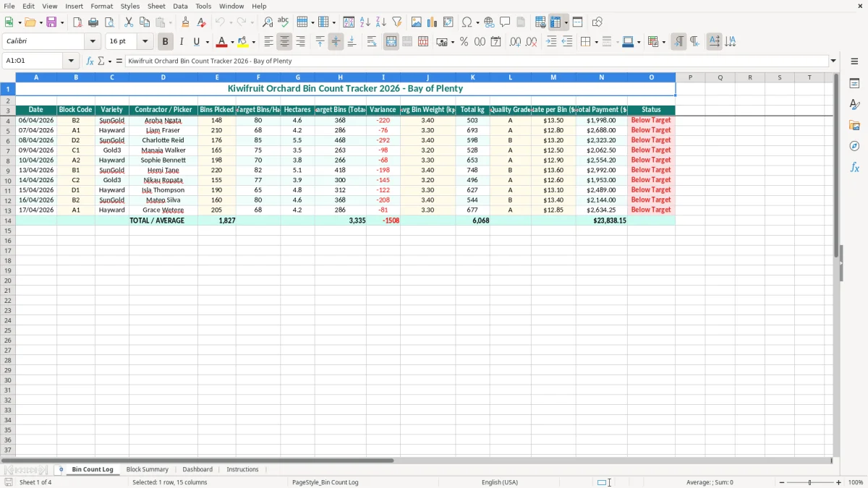Open Find and Replace
Image resolution: width=868 pixels, height=488 pixels.
[268, 22]
